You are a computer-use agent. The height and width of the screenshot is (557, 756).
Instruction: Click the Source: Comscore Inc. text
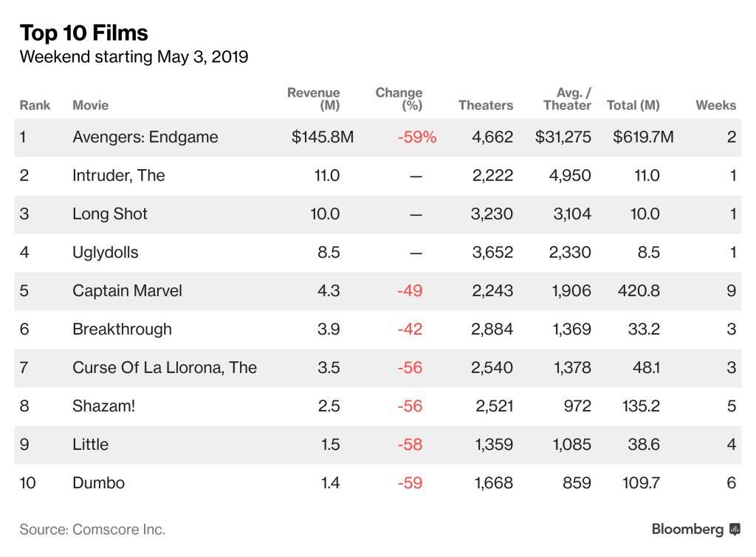92,530
